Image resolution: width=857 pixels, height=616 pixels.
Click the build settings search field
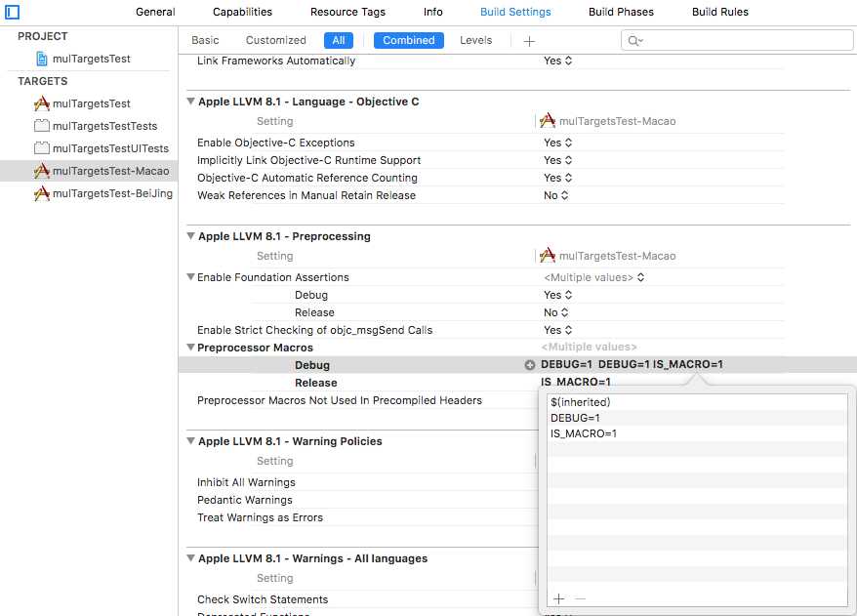tap(737, 40)
